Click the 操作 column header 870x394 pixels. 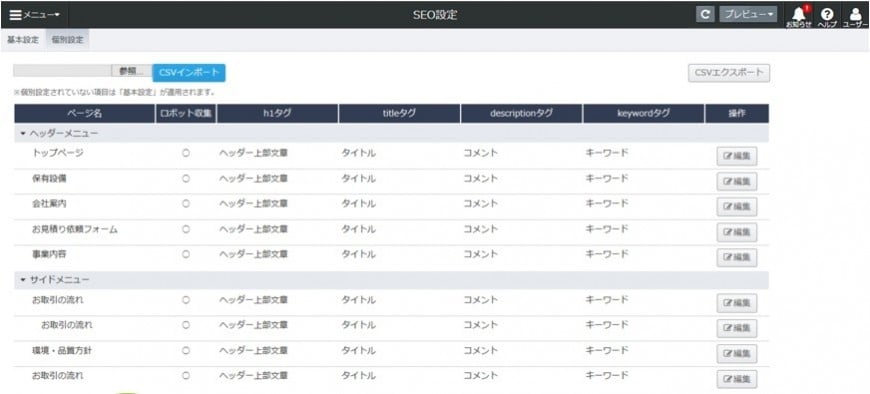point(737,113)
